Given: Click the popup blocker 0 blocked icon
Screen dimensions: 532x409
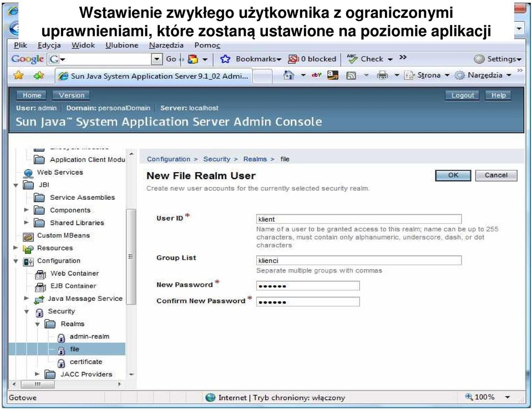Looking at the screenshot, I should tap(293, 59).
